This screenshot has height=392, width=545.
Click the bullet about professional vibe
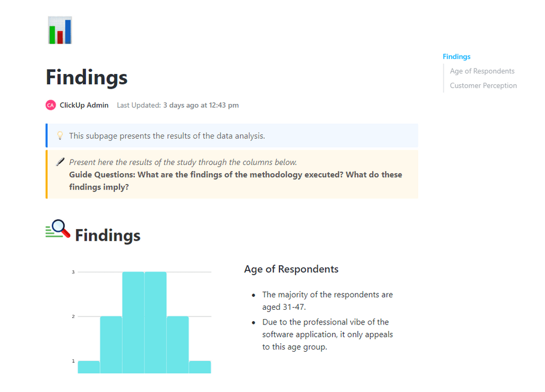pos(327,334)
